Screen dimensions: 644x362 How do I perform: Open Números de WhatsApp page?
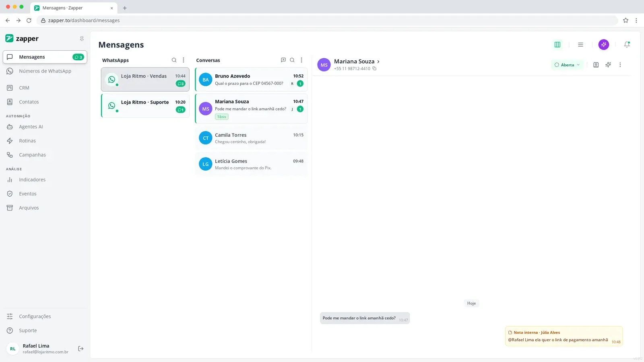tap(45, 71)
